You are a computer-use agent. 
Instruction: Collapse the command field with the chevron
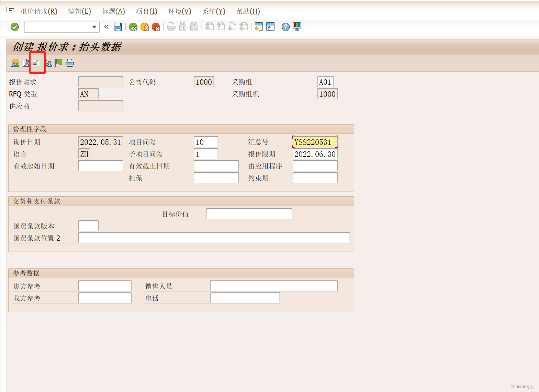[x=106, y=26]
